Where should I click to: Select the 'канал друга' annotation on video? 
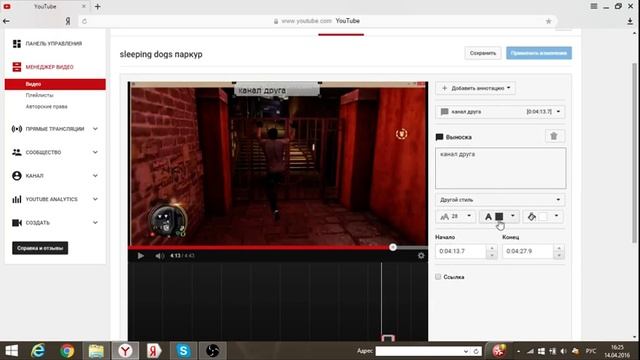click(277, 90)
